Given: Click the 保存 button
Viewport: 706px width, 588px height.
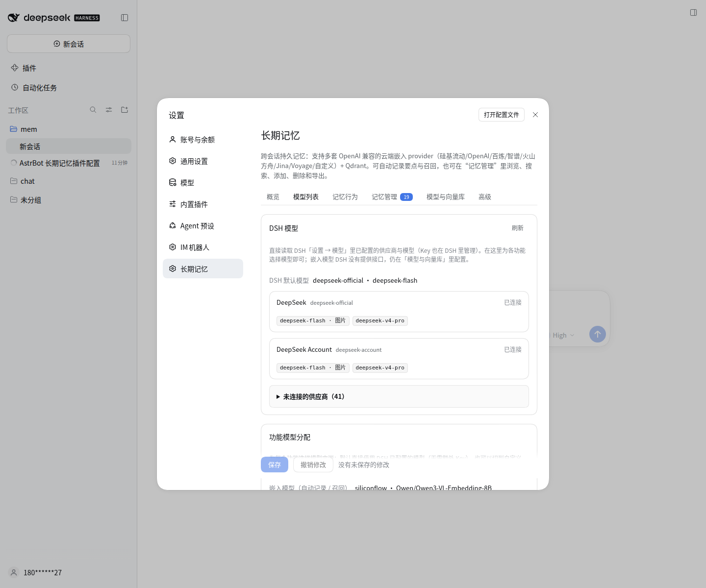Looking at the screenshot, I should pyautogui.click(x=275, y=465).
